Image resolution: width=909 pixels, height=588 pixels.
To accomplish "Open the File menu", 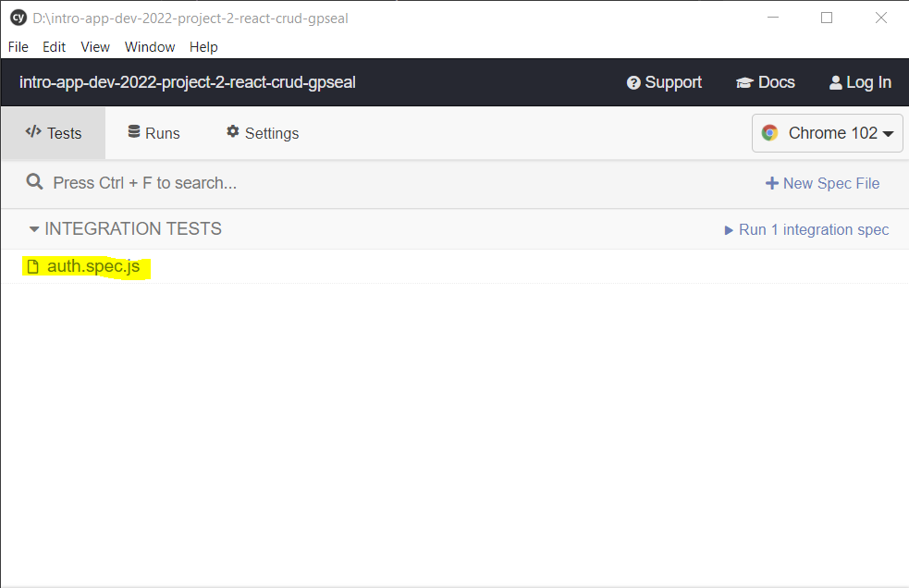I will click(x=18, y=46).
